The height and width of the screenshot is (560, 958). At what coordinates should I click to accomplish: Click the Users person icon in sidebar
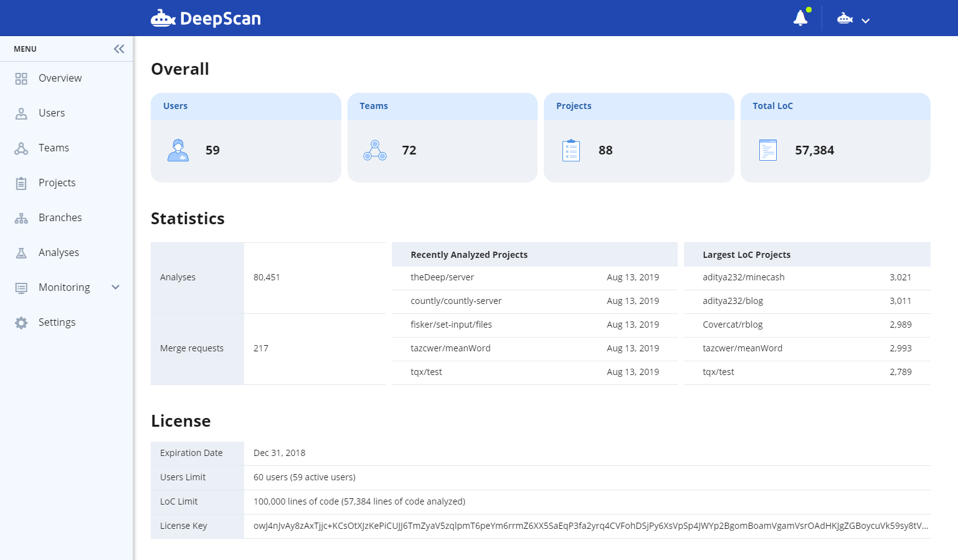(21, 113)
